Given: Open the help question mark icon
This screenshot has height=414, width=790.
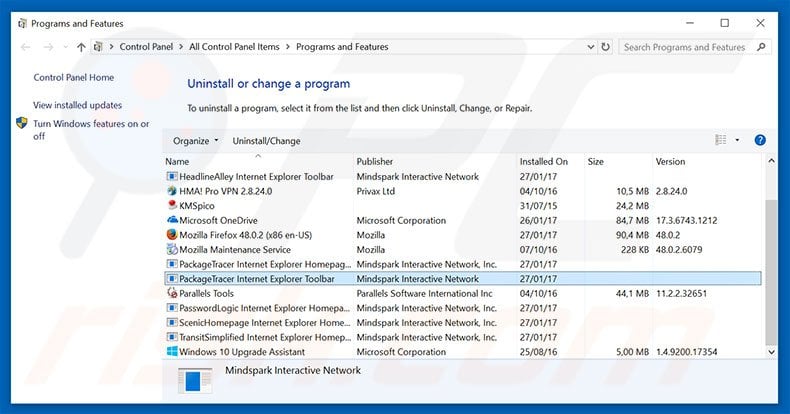Looking at the screenshot, I should point(760,141).
